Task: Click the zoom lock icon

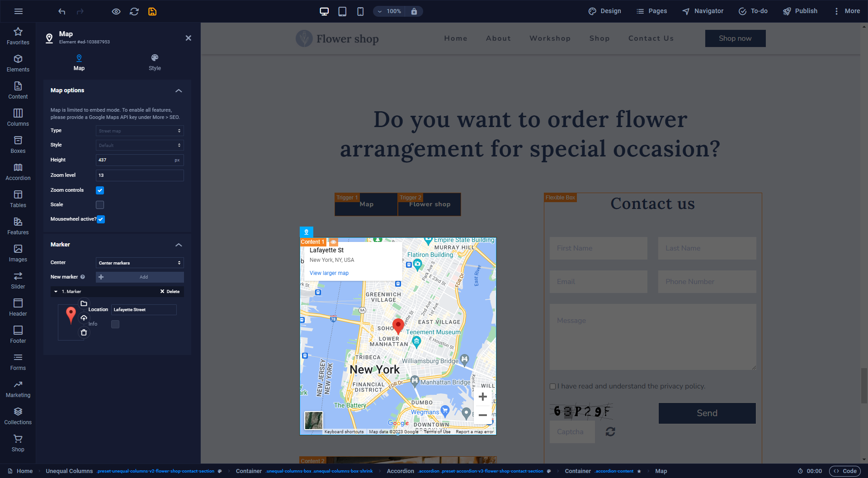Action: 414,11
